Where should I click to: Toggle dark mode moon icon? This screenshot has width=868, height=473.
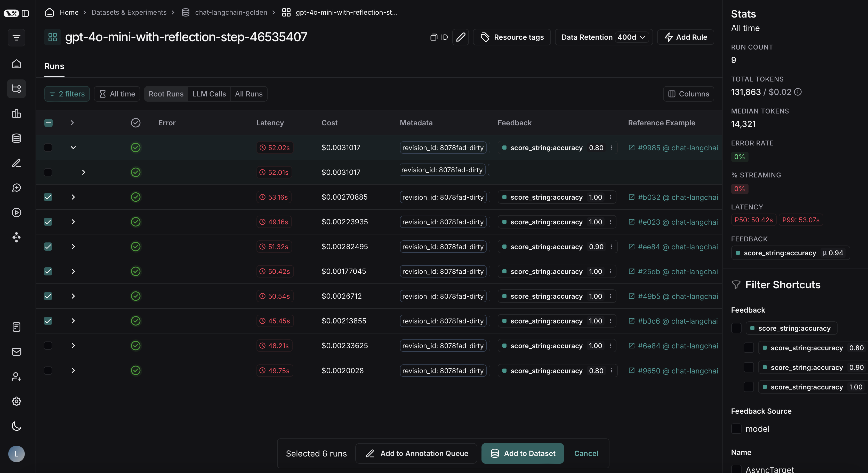pyautogui.click(x=16, y=426)
